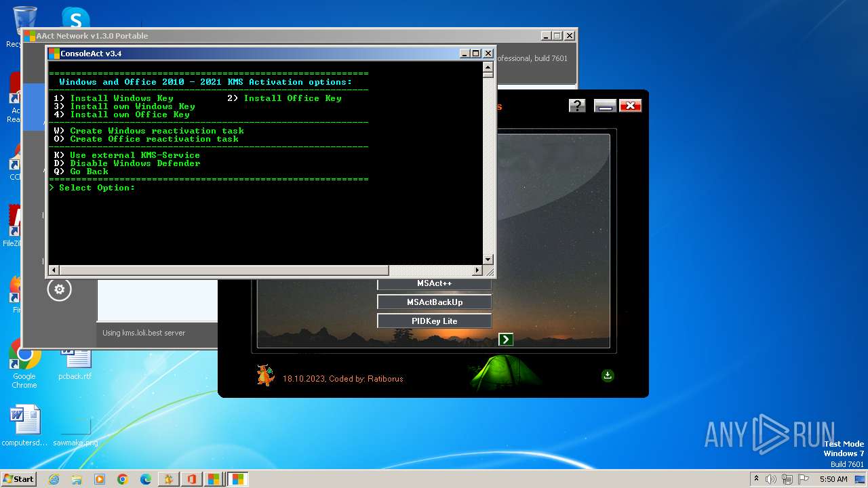The width and height of the screenshot is (868, 488).
Task: Click 'Install own Office Key' option text
Action: (130, 115)
